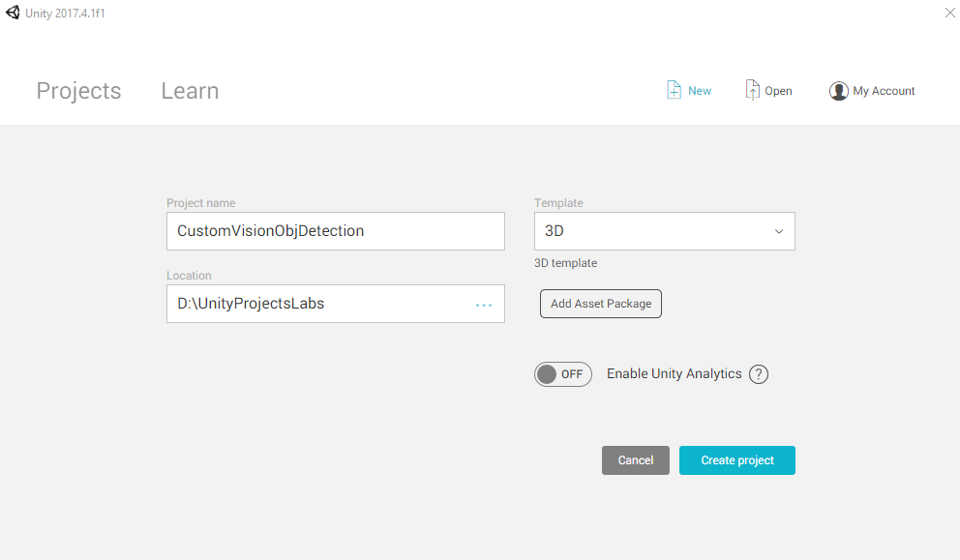Select the Projects tab
Viewport: 960px width, 560px height.
pyautogui.click(x=78, y=90)
